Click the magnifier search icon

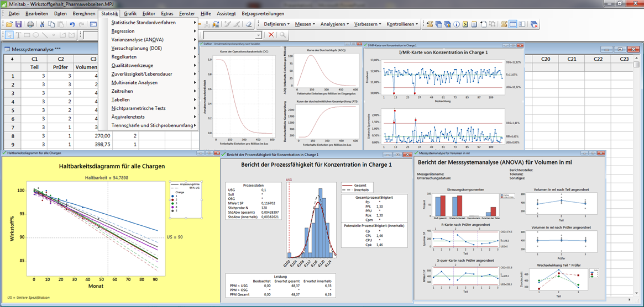point(282,35)
